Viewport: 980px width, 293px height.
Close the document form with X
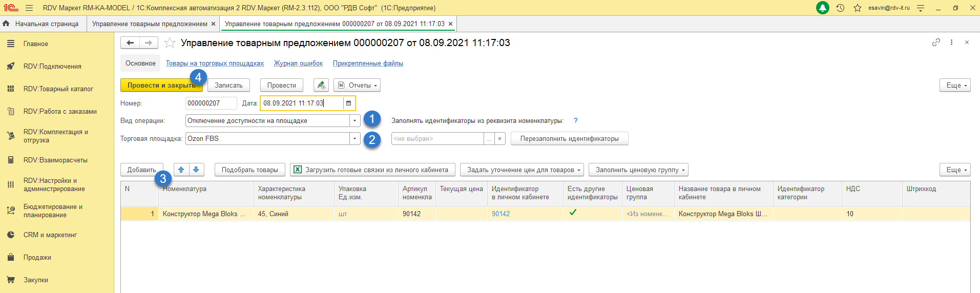point(967,43)
